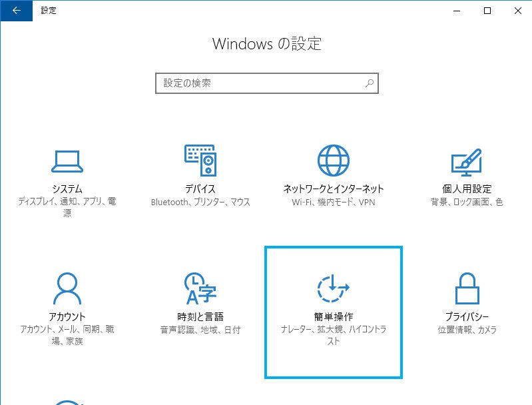
Task: Select the 時刻と言語 label
Action: pos(200,316)
